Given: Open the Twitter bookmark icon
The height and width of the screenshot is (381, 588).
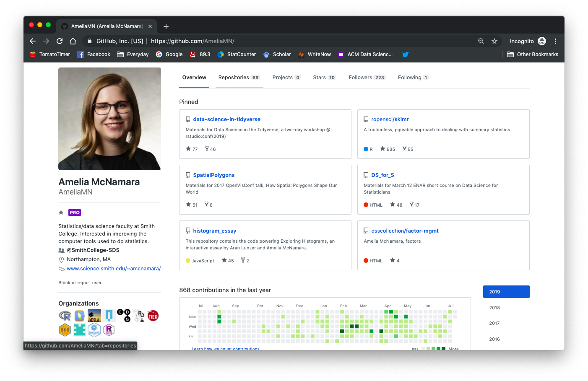Looking at the screenshot, I should [x=405, y=54].
